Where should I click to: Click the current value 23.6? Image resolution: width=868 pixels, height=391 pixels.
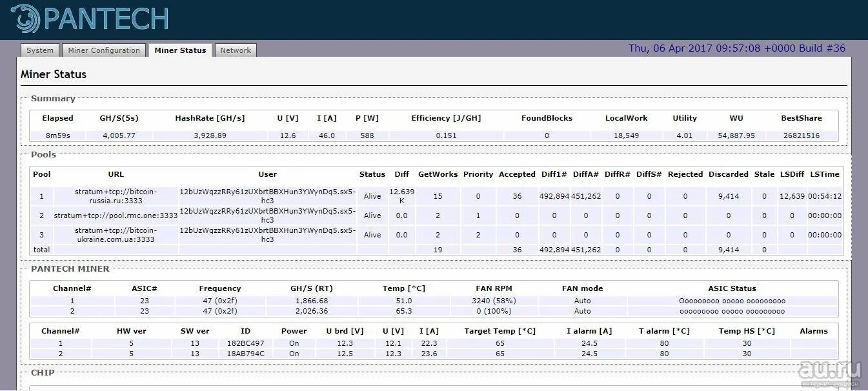[x=429, y=354]
